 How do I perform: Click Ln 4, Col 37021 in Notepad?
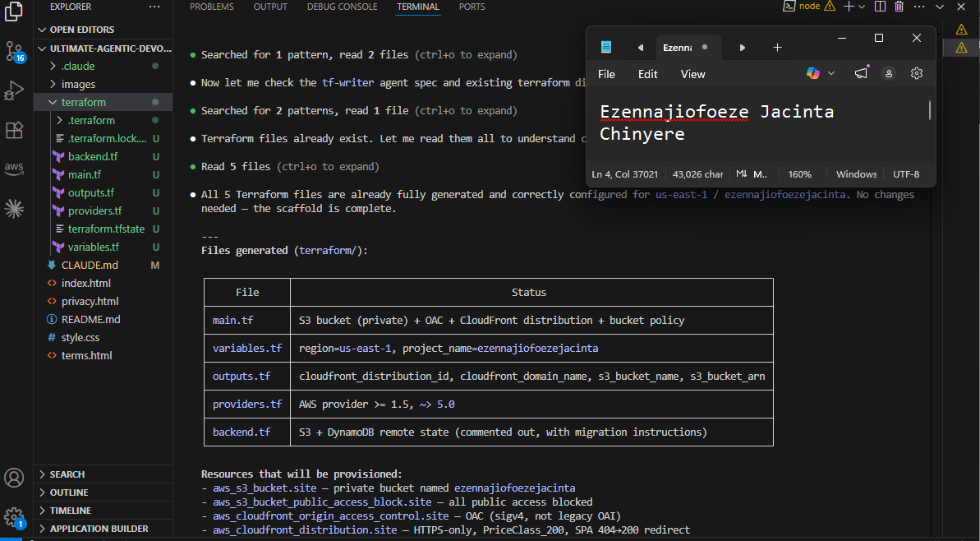pyautogui.click(x=625, y=174)
